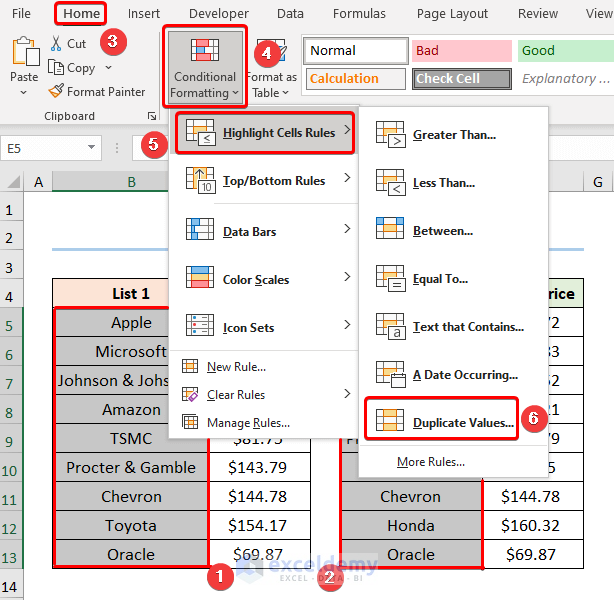
Task: Click the A Date Occurring icon
Action: (390, 374)
